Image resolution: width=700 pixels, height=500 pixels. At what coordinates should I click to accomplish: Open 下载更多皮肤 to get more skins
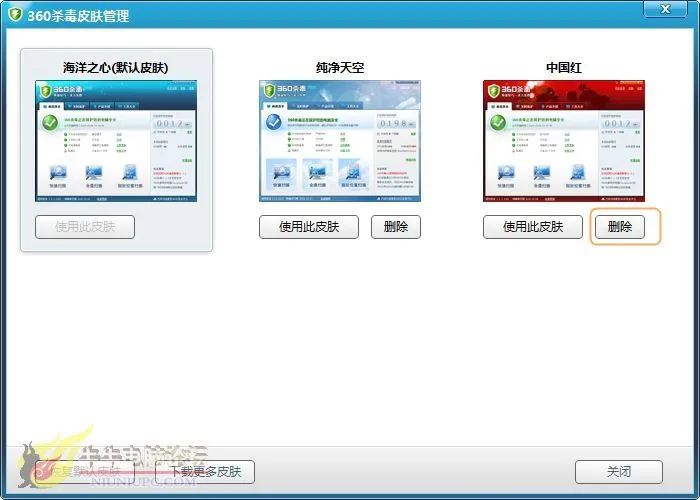[x=205, y=472]
